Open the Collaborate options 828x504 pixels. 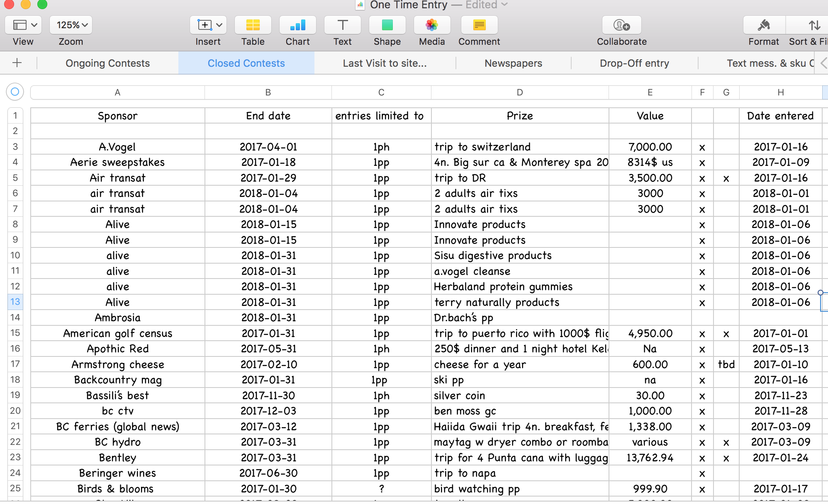(x=622, y=25)
